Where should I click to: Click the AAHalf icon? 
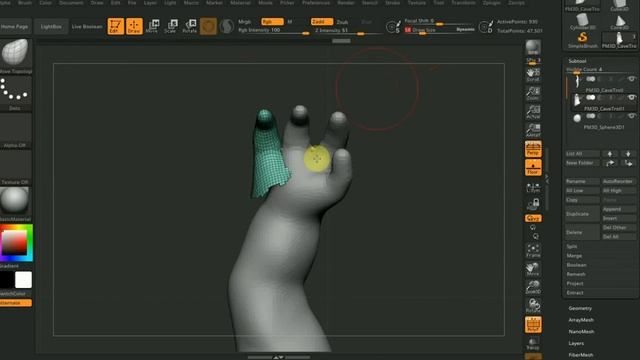pos(533,131)
